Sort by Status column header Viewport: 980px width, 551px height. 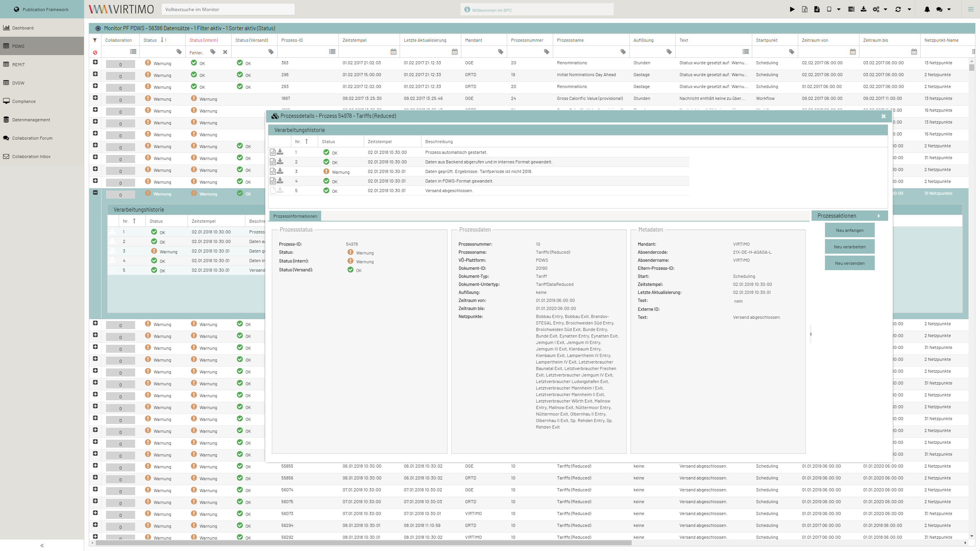coord(162,40)
